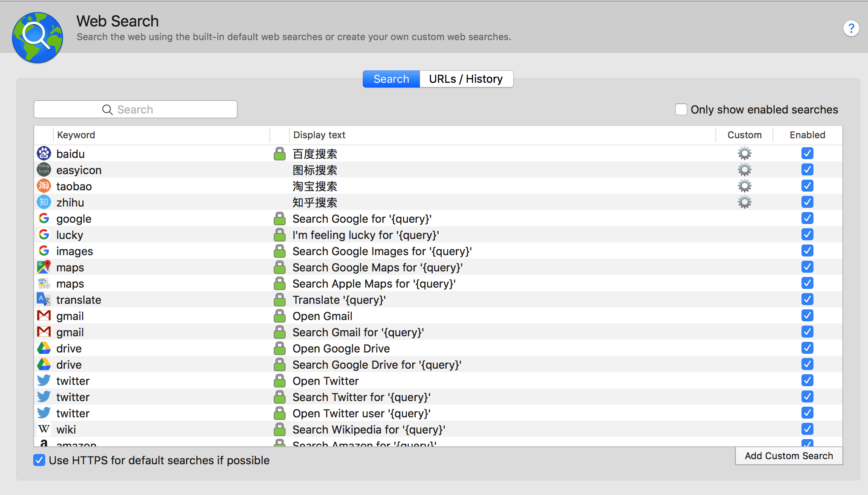Click Gmail icon for Search Gmail row
868x495 pixels.
pyautogui.click(x=44, y=332)
